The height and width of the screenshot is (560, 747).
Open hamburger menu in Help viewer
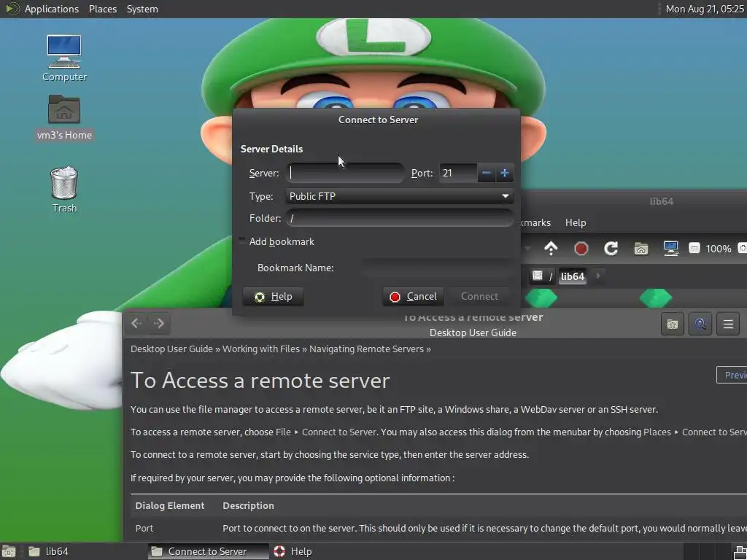tap(728, 324)
